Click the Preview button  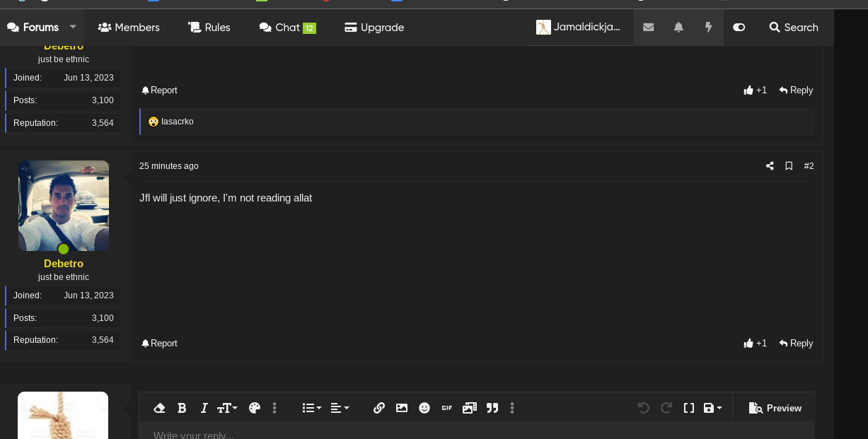coord(775,408)
